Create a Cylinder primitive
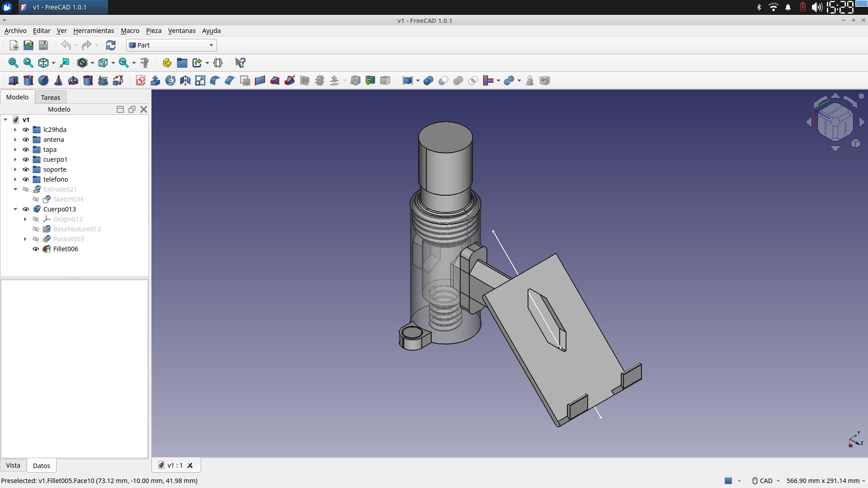Screen dimensions: 868x488 tap(28, 80)
